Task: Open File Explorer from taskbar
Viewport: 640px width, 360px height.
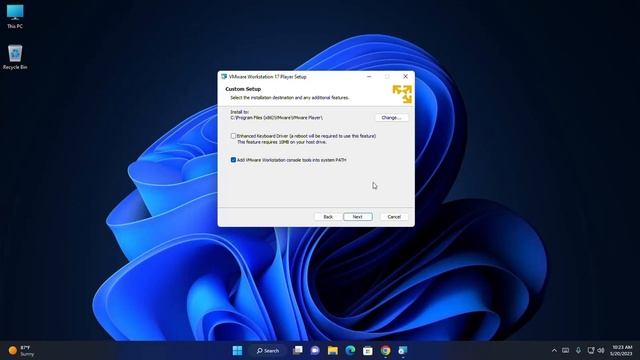Action: pyautogui.click(x=333, y=350)
